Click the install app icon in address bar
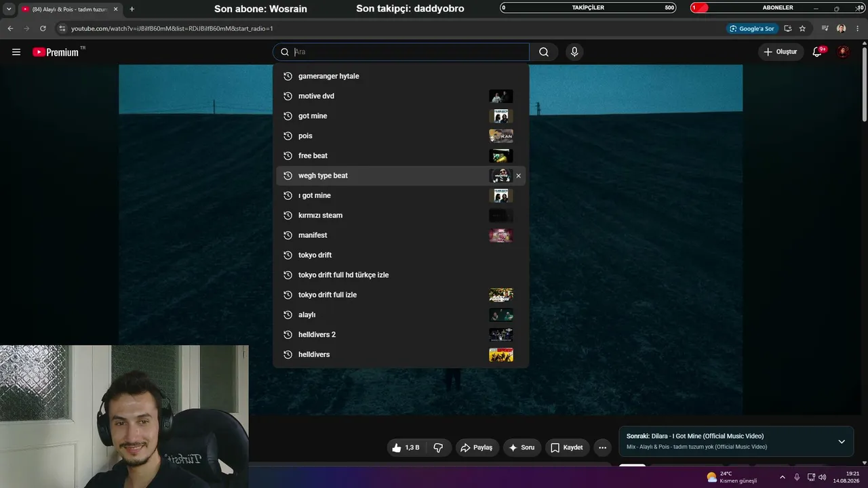Screen dimensions: 868x488 tap(787, 28)
